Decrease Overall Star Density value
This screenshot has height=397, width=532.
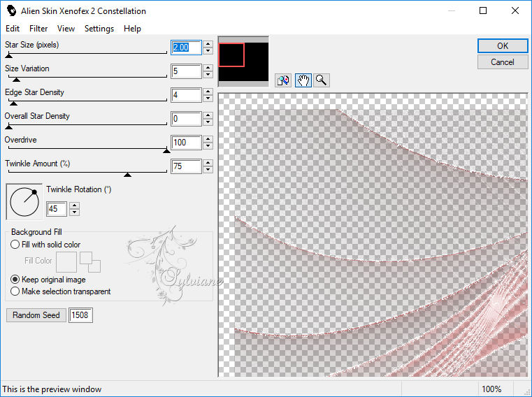pos(208,122)
